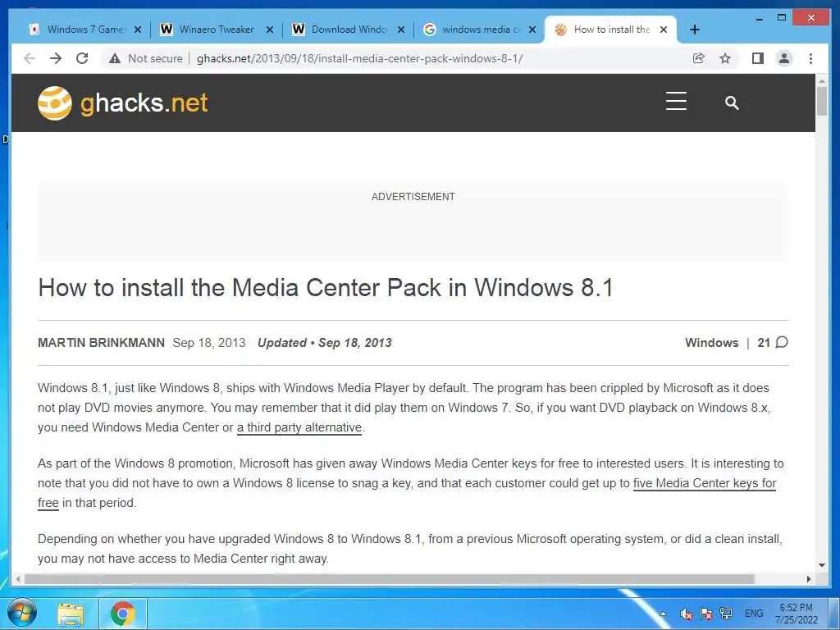This screenshot has width=840, height=630.
Task: Show hidden system tray icons
Action: pos(663,614)
